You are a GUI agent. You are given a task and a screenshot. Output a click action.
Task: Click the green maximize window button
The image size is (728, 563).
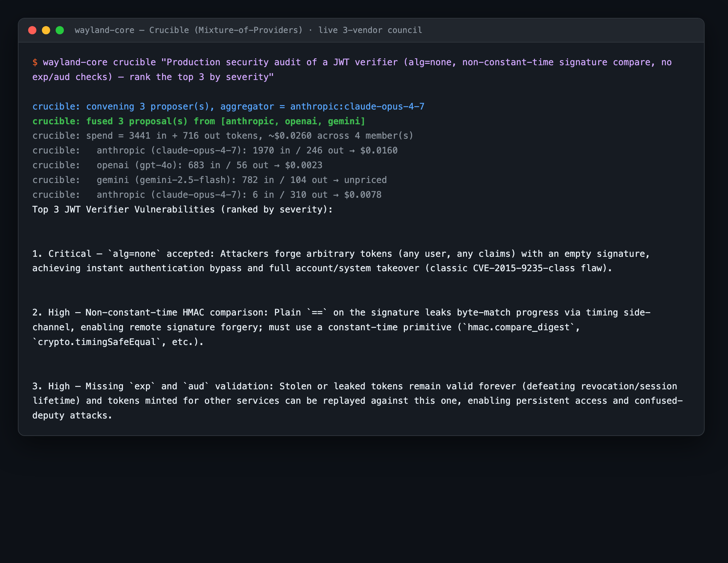click(60, 30)
